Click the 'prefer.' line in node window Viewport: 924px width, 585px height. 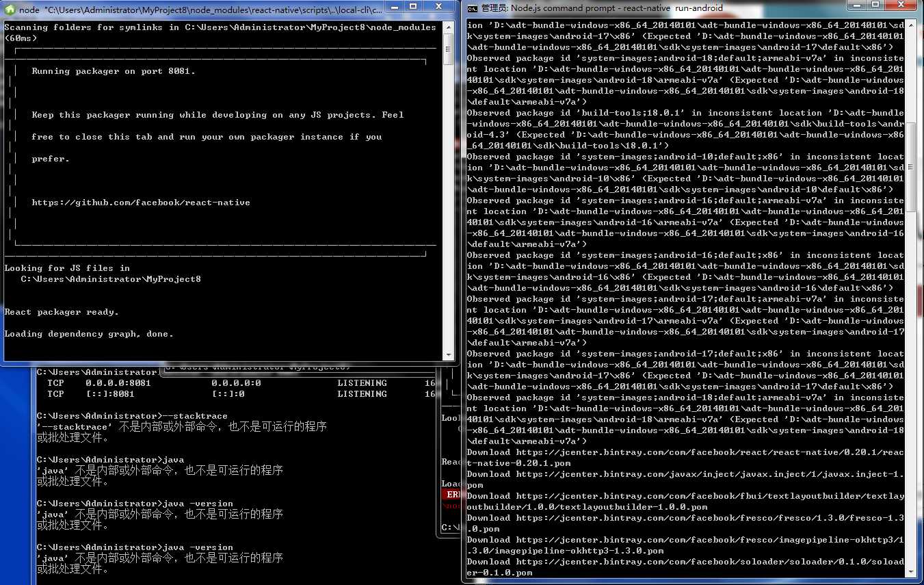51,159
